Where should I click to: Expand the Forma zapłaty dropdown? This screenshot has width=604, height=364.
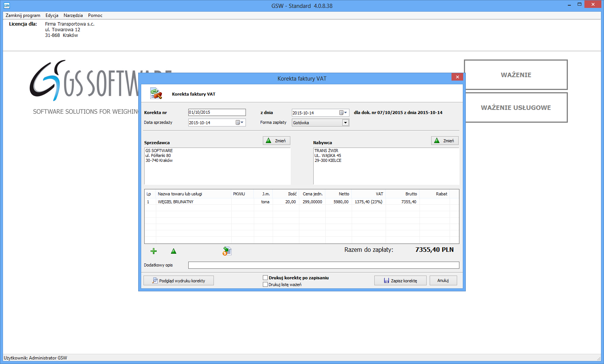coord(345,123)
